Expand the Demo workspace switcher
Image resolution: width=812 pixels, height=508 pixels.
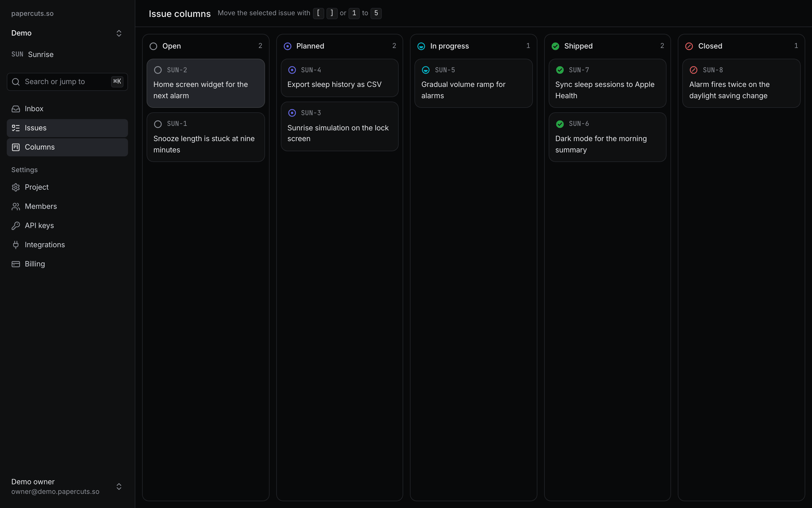pyautogui.click(x=67, y=33)
